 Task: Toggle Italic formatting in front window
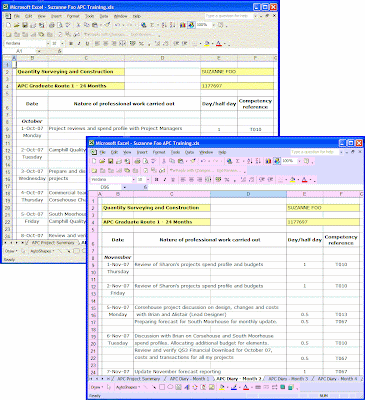(165, 179)
